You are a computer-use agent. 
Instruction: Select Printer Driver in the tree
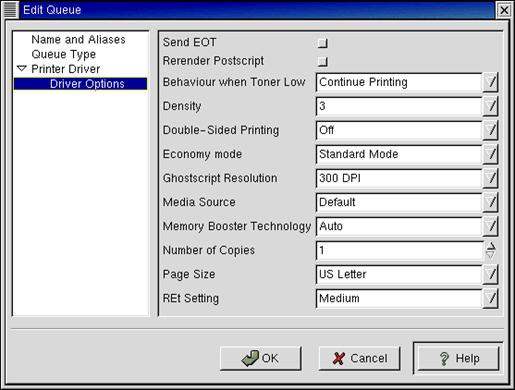(66, 69)
